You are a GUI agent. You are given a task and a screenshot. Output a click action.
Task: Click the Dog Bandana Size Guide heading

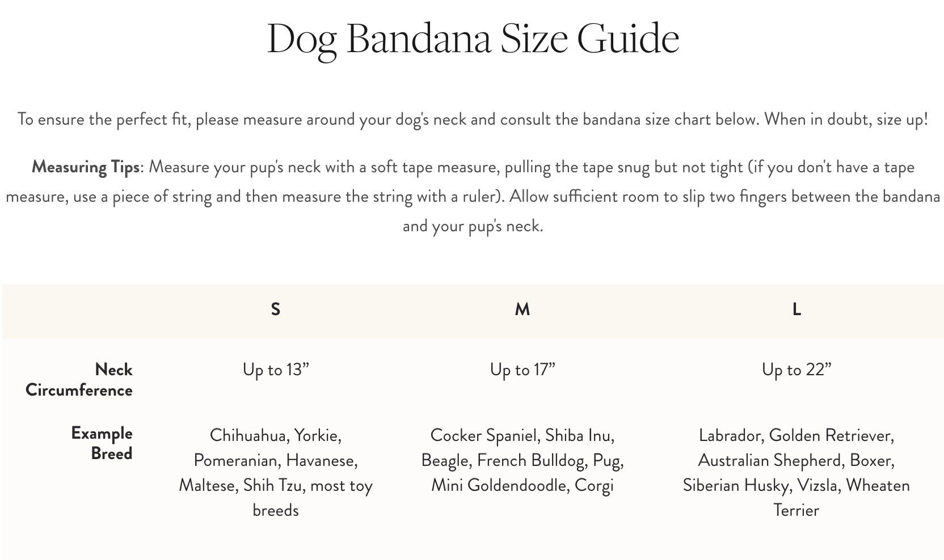tap(473, 39)
